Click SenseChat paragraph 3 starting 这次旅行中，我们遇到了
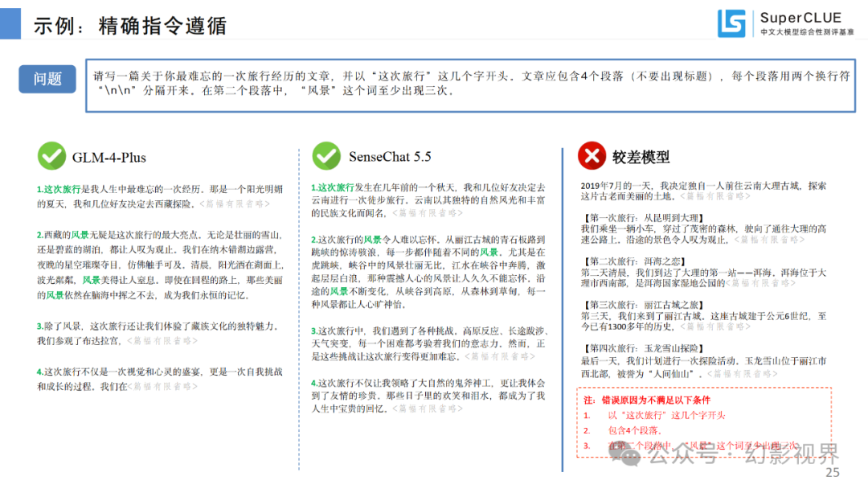Screen dimensions: 868x489 pyautogui.click(x=429, y=343)
